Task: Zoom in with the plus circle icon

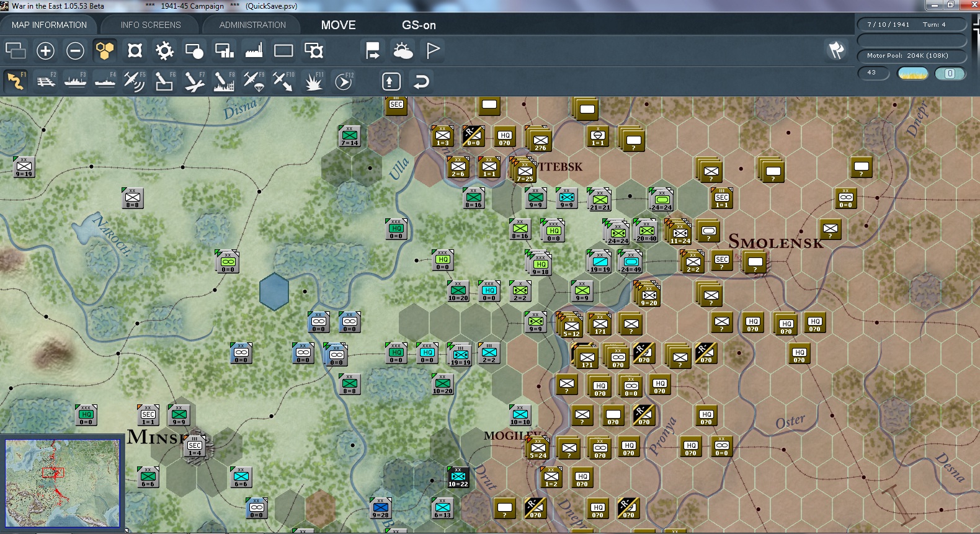Action: [45, 50]
